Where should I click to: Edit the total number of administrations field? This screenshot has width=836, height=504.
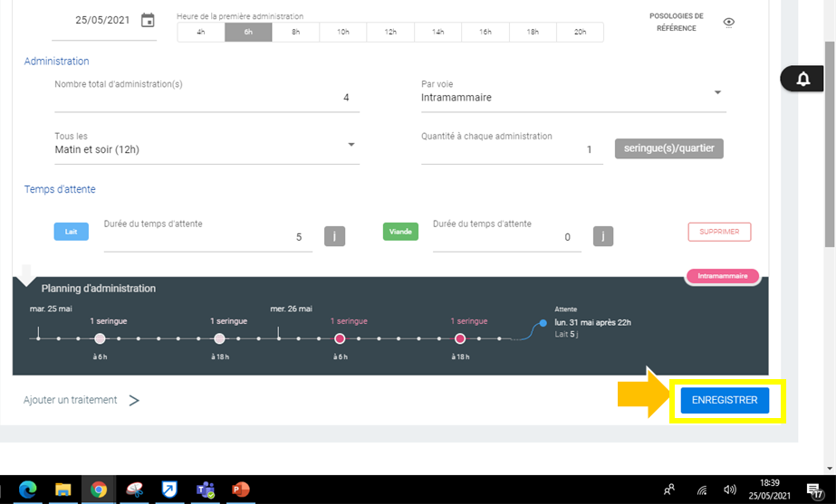[207, 98]
